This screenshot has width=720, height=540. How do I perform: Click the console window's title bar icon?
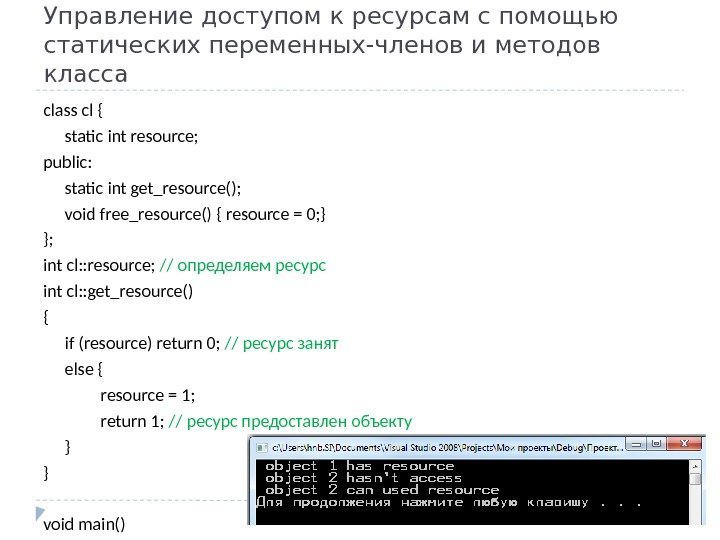coord(262,447)
